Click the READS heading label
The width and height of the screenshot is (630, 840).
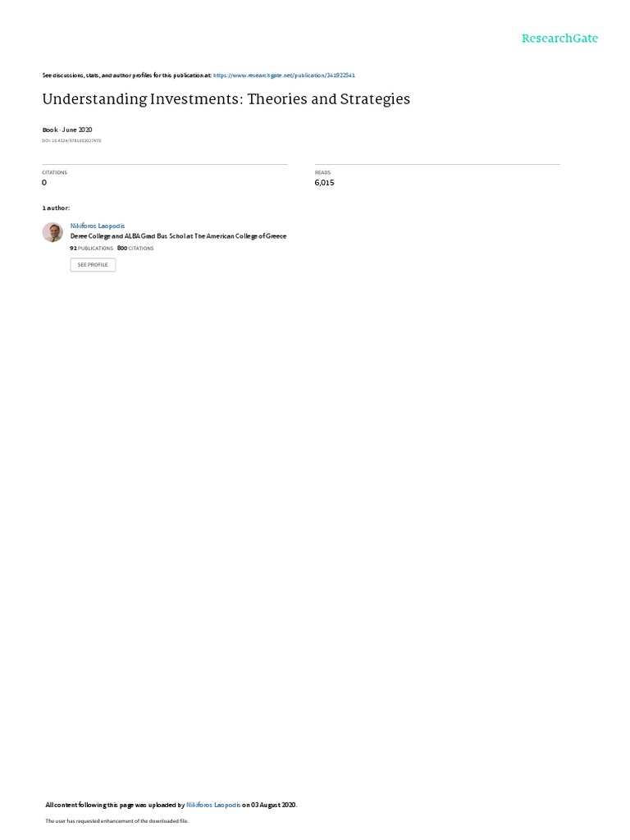(322, 172)
